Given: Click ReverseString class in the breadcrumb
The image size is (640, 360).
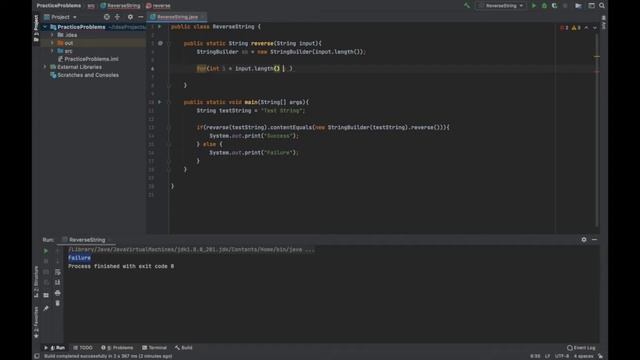Looking at the screenshot, I should (120, 6).
